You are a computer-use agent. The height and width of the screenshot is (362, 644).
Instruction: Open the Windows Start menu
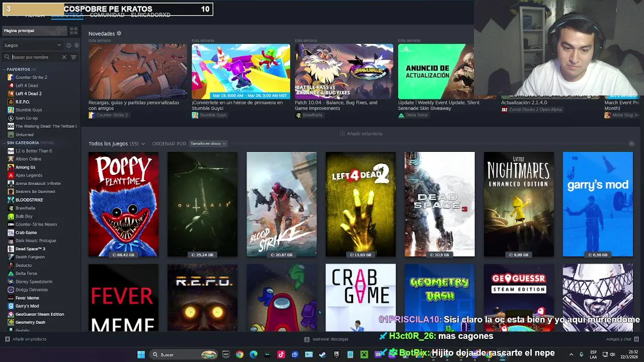pyautogui.click(x=141, y=354)
